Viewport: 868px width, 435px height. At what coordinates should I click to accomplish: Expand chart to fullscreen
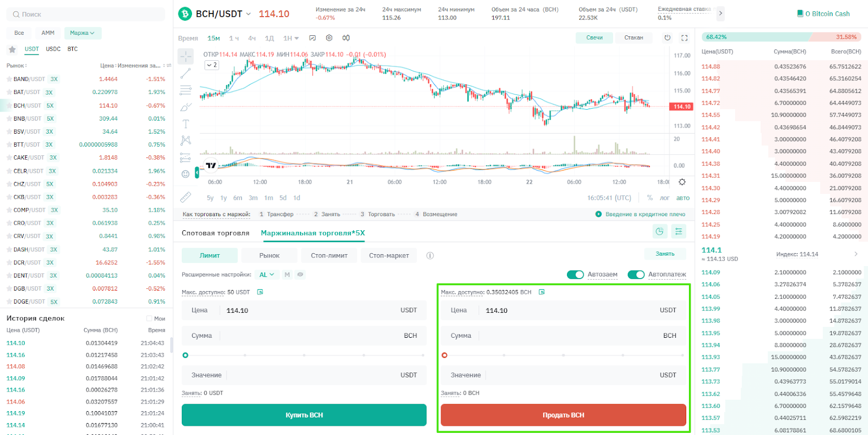[x=685, y=37]
